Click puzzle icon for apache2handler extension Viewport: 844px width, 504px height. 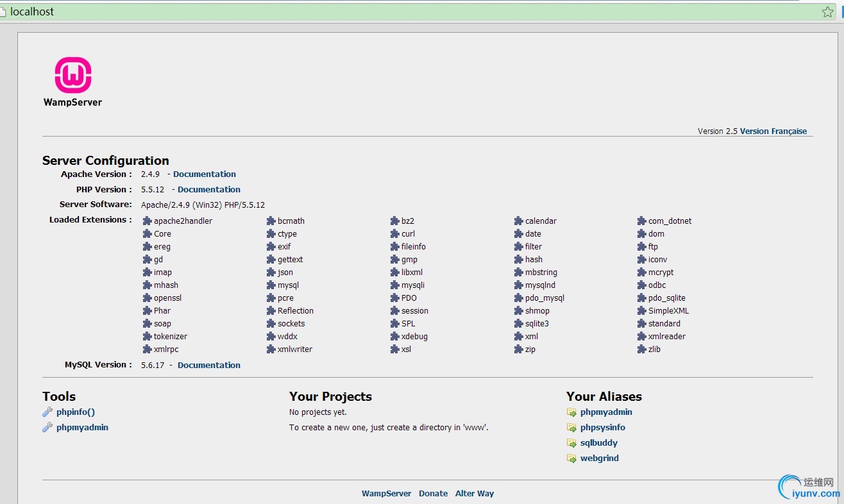(148, 221)
